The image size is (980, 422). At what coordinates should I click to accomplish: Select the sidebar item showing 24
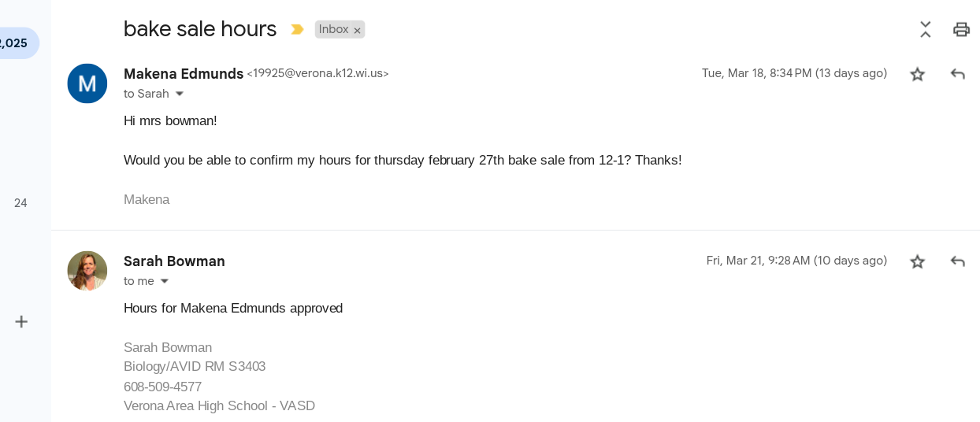pyautogui.click(x=20, y=203)
